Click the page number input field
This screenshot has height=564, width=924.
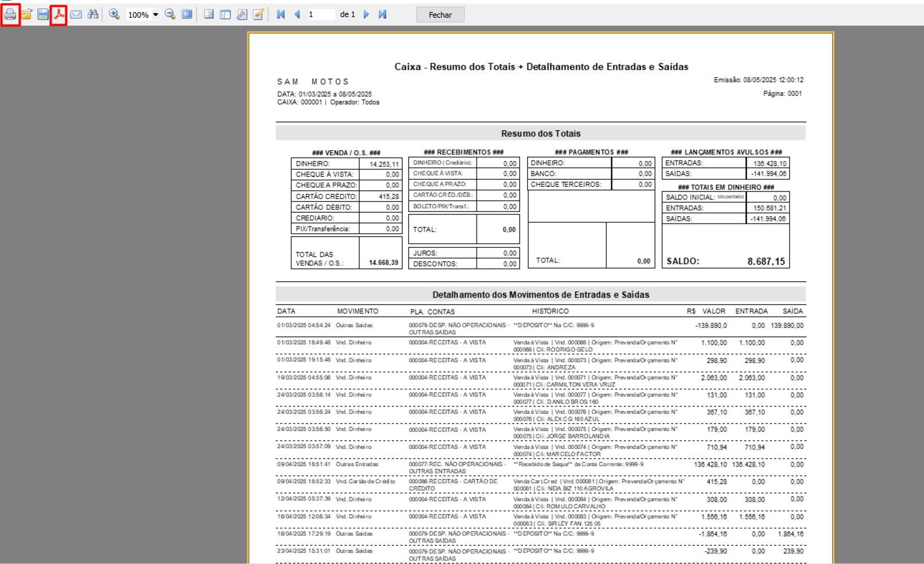(x=320, y=15)
